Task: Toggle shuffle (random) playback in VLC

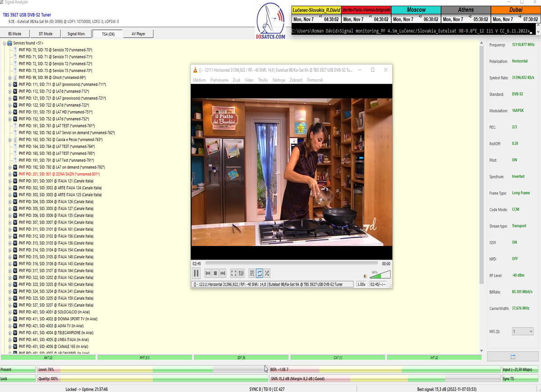Action: tap(267, 273)
